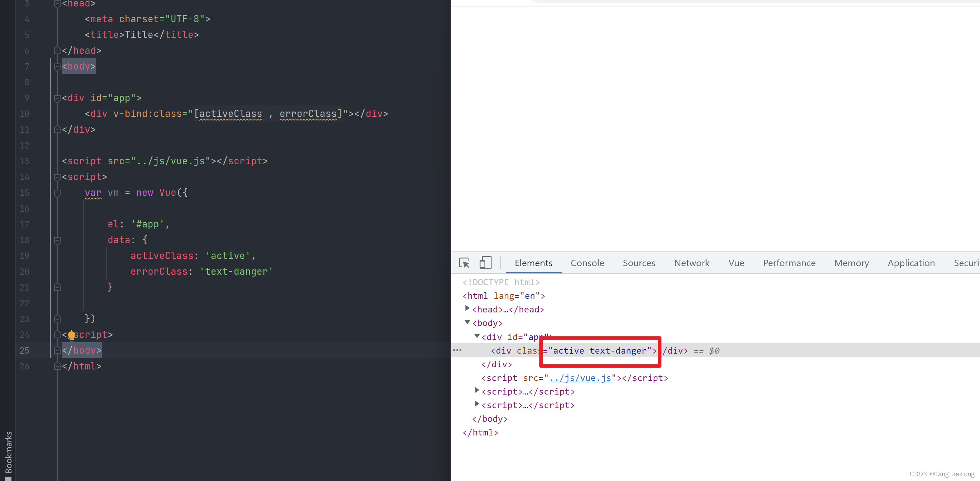Click the fold end marker at line 11
Image resolution: width=980 pixels, height=481 pixels.
pyautogui.click(x=57, y=129)
